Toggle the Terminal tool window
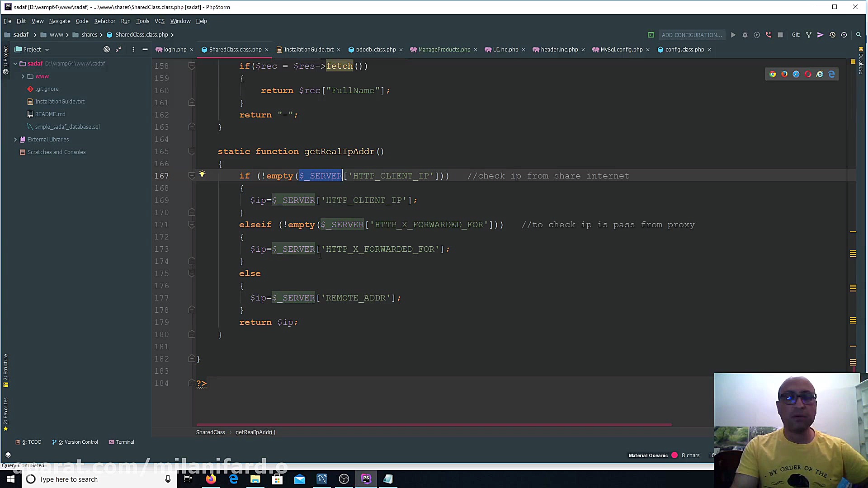This screenshot has height=488, width=868. tap(121, 442)
